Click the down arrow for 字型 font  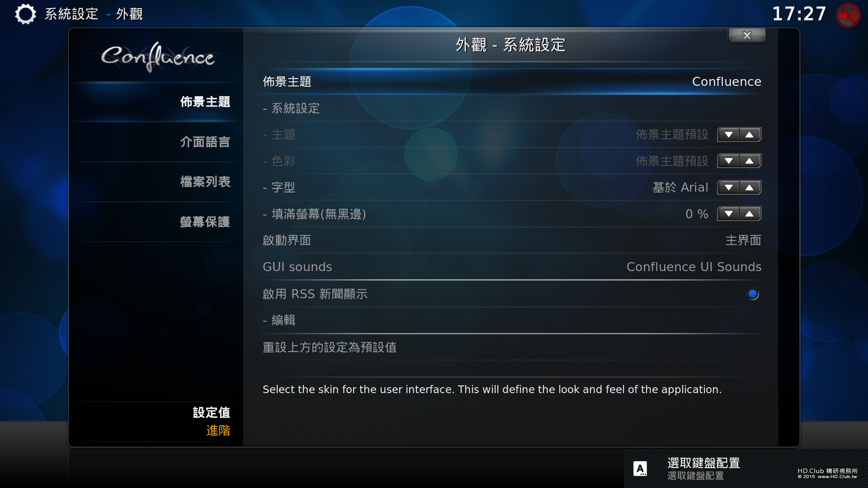pos(728,188)
